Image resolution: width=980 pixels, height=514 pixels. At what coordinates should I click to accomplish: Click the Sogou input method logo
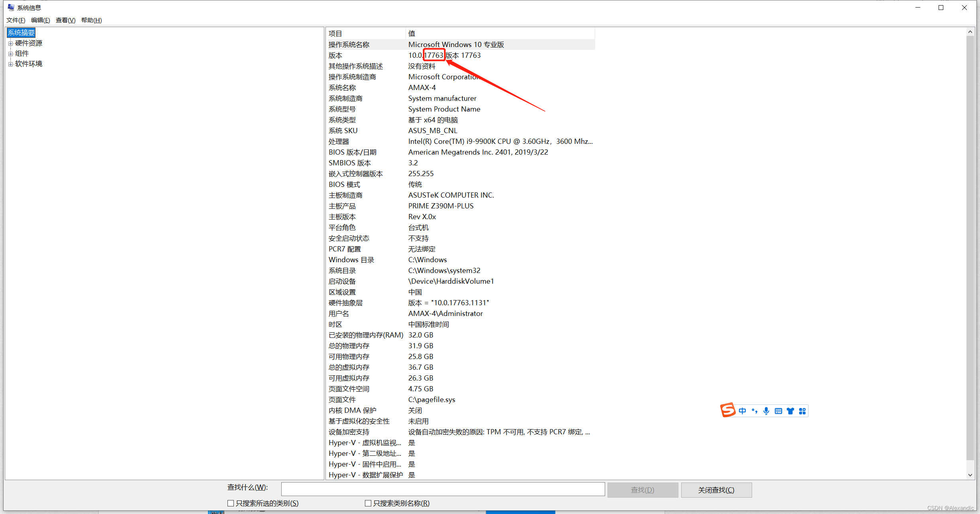coord(728,410)
